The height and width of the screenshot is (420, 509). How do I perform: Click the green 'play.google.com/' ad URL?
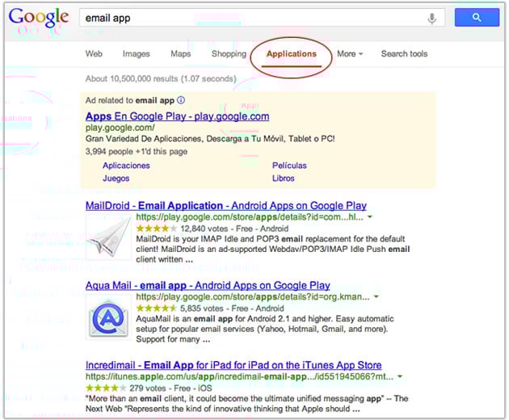pos(120,128)
